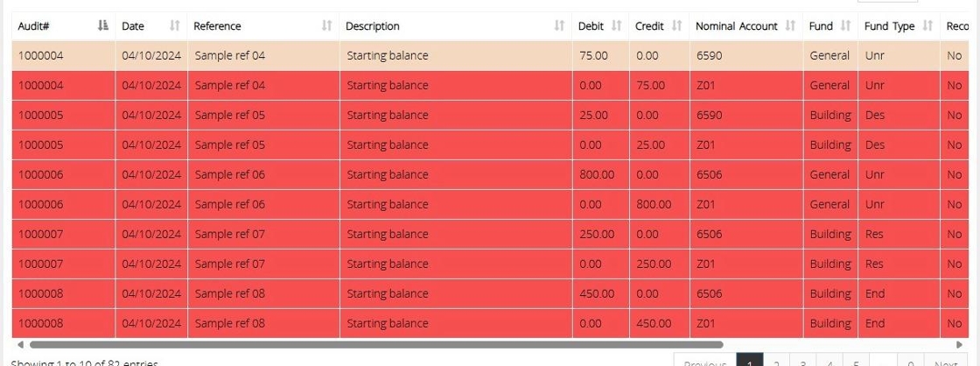The width and height of the screenshot is (980, 366).
Task: Click left arrow of horizontal scrollbar
Action: 20,345
